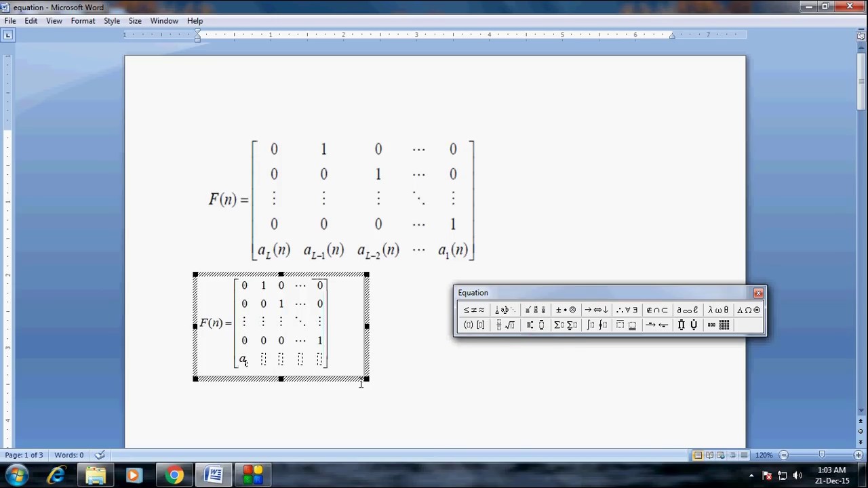
Task: Close the Equation toolbar
Action: [758, 293]
